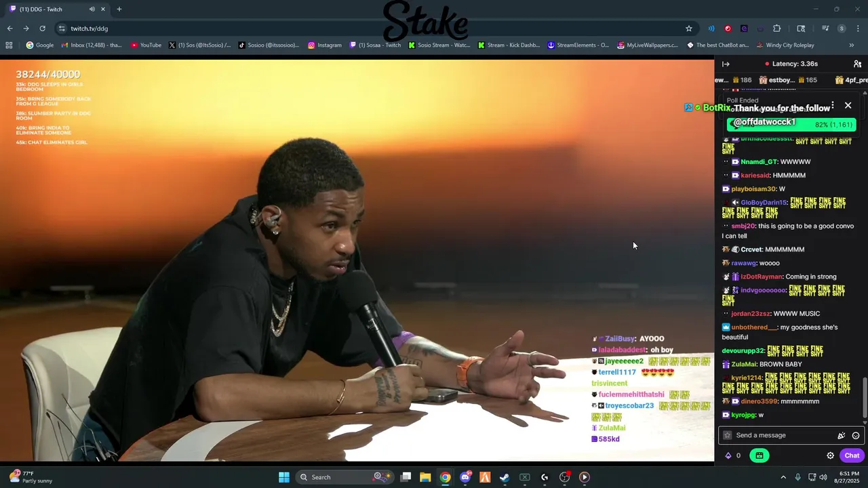
Task: Click username dinero3599 in chat
Action: 759,401
